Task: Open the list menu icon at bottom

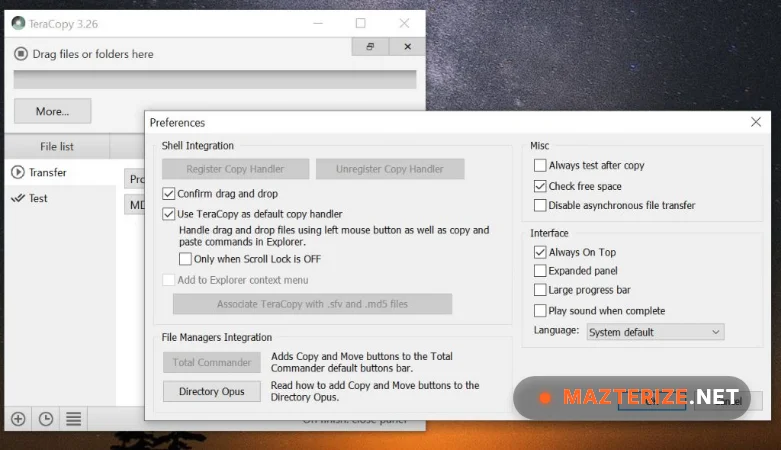Action: click(74, 419)
